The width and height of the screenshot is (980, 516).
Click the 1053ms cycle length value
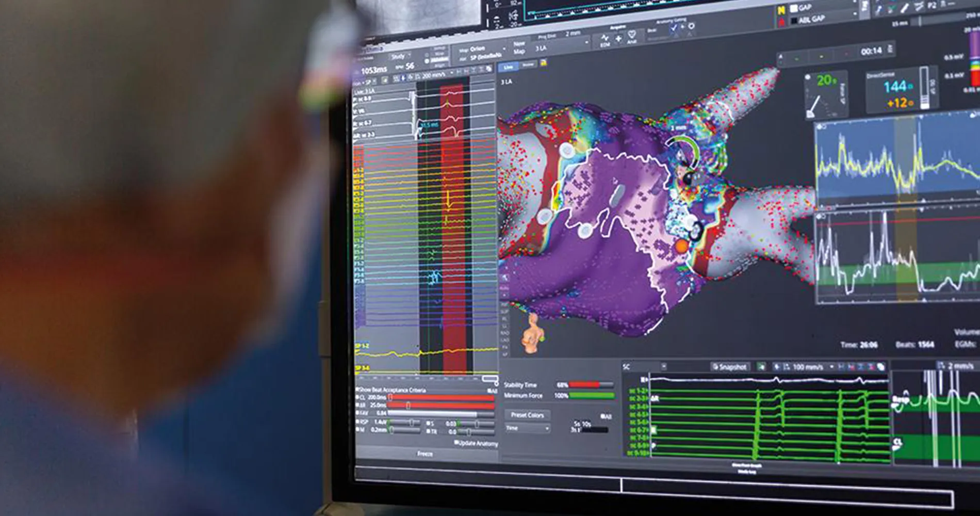point(373,70)
